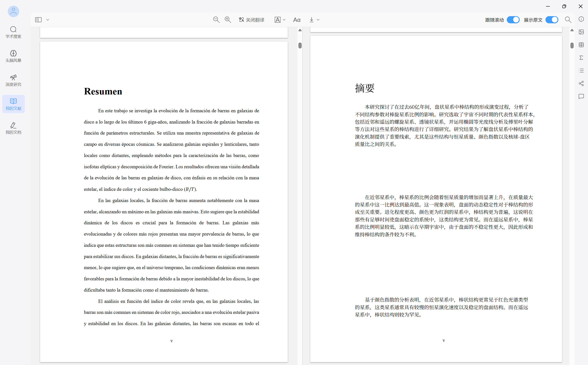Click the left pane scrollbar thumb
Screen dimensions: 588x365
(x=300, y=45)
